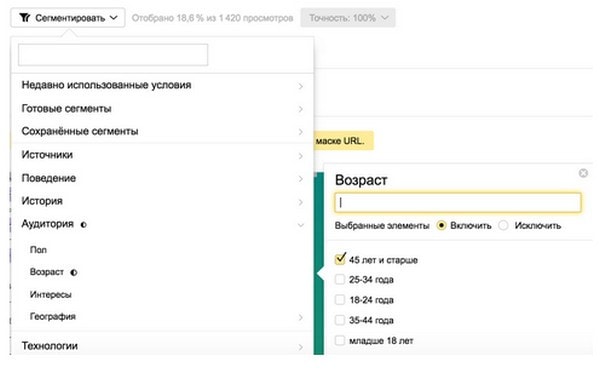This screenshot has height=379, width=600.
Task: Click the arrow beside Готовые сегменты
Action: (x=301, y=109)
